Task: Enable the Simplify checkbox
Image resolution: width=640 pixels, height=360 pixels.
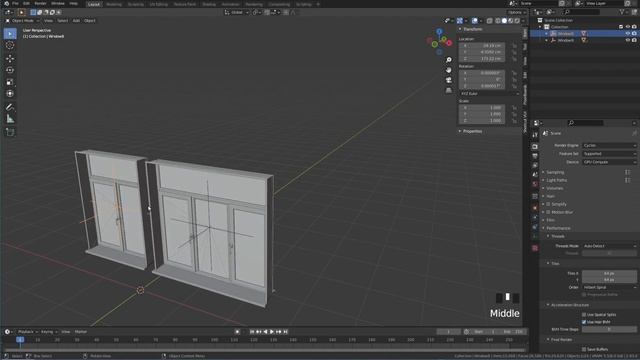Action: 548,204
